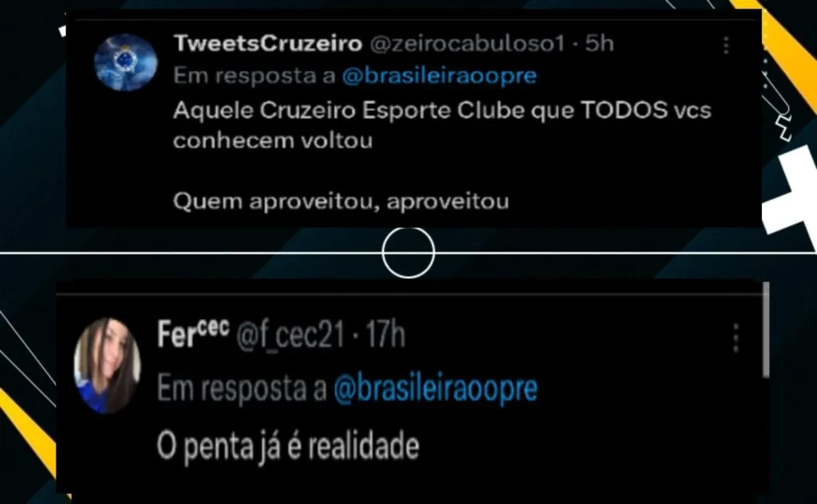
Task: Click the 17h timestamp
Action: [385, 334]
